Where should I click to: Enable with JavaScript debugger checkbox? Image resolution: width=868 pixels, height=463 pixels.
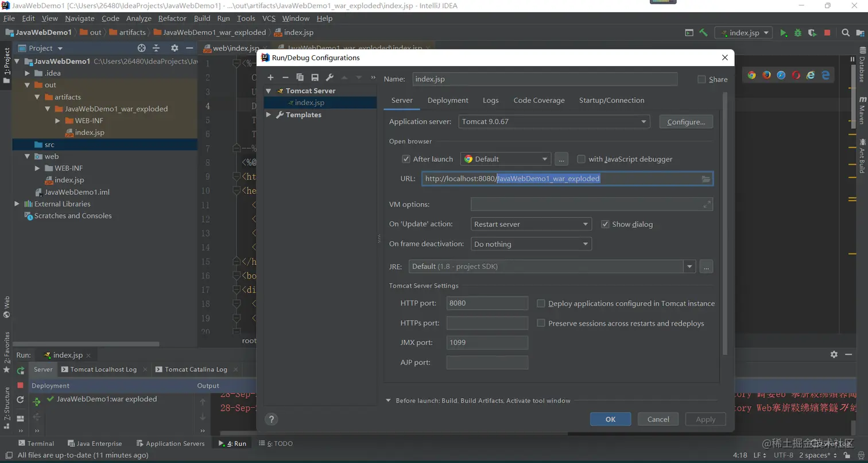click(x=581, y=159)
